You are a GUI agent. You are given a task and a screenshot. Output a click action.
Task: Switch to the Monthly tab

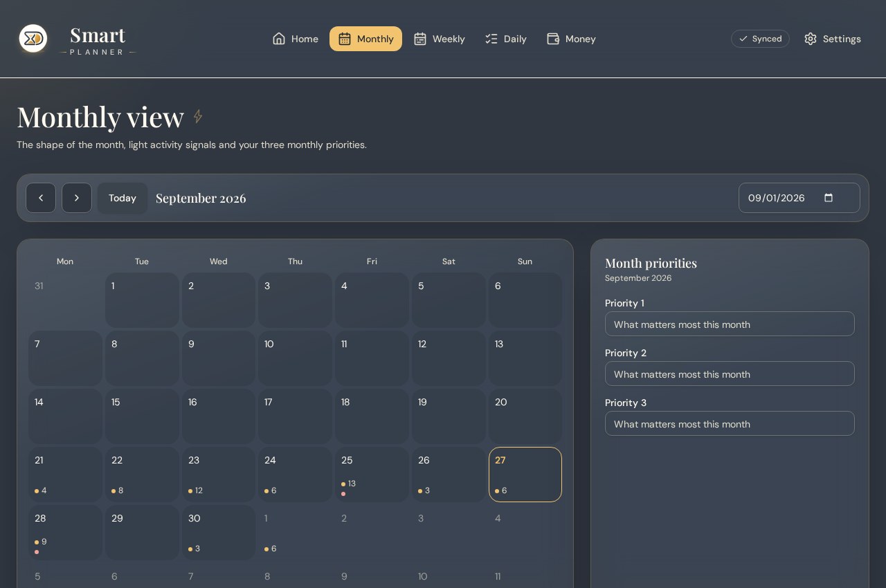tap(365, 39)
